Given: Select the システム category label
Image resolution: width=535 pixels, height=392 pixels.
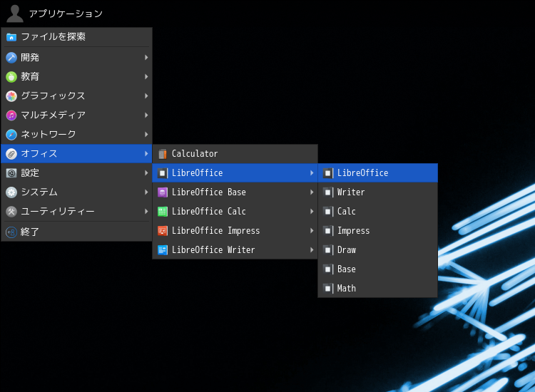Looking at the screenshot, I should click(x=39, y=192).
